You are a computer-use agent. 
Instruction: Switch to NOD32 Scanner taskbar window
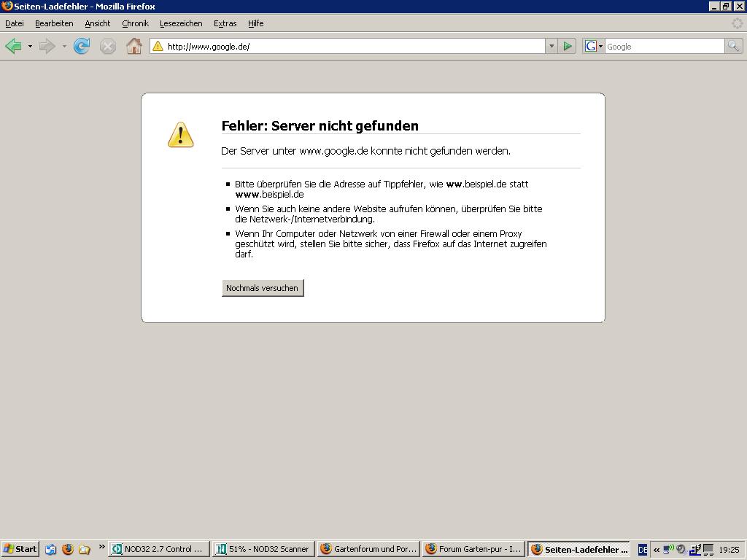pos(263,549)
